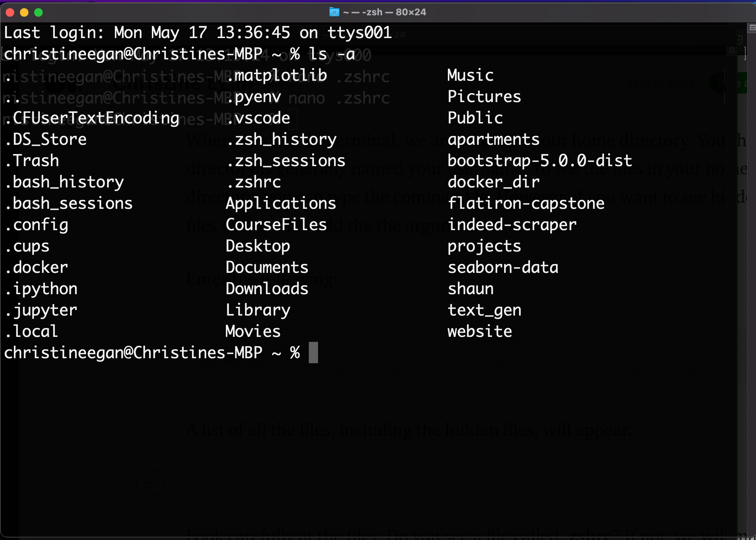The width and height of the screenshot is (756, 540).
Task: Close the Terminal window with the red button
Action: pos(10,12)
